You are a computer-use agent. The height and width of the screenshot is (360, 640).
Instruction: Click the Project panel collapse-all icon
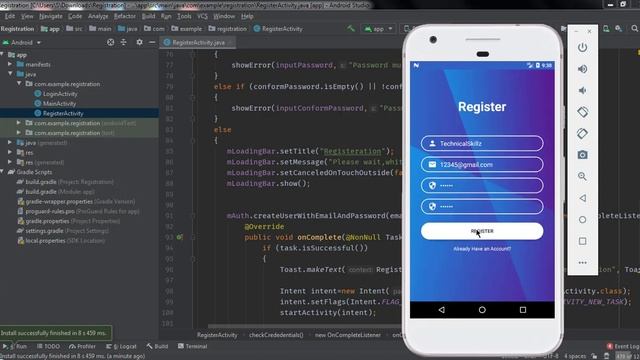pyautogui.click(x=124, y=42)
